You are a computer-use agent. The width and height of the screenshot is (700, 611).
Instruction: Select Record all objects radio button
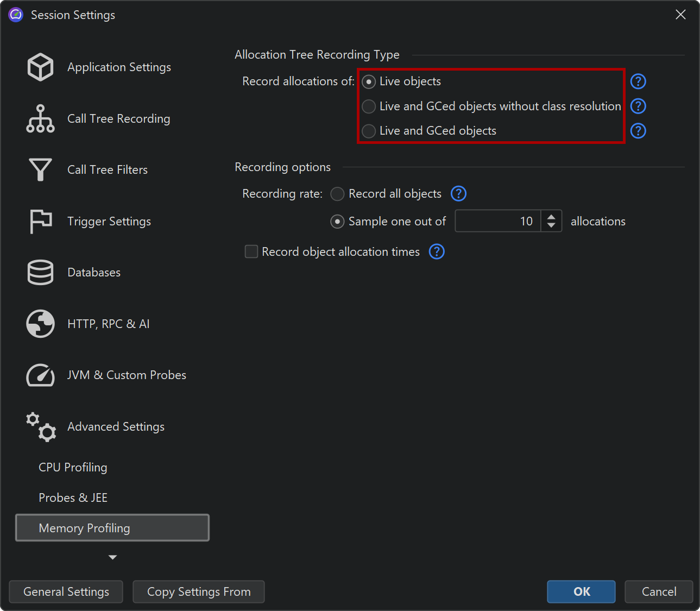[x=337, y=194]
